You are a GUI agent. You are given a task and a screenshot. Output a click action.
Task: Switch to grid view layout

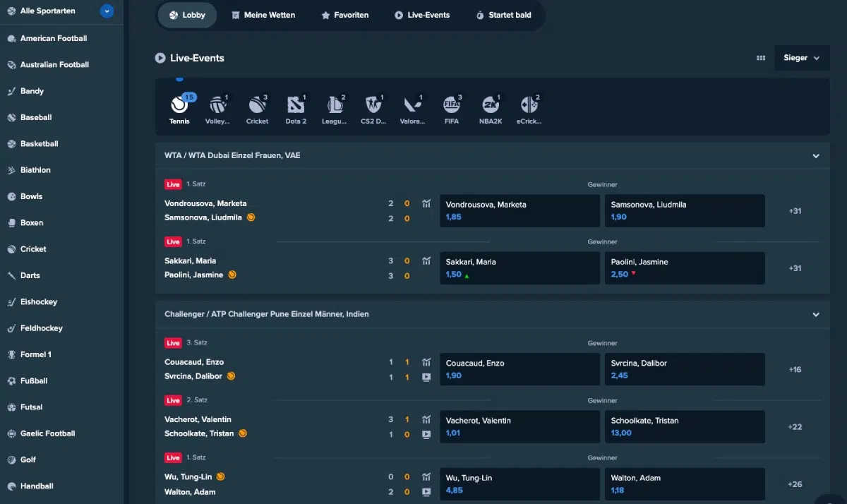(x=761, y=58)
